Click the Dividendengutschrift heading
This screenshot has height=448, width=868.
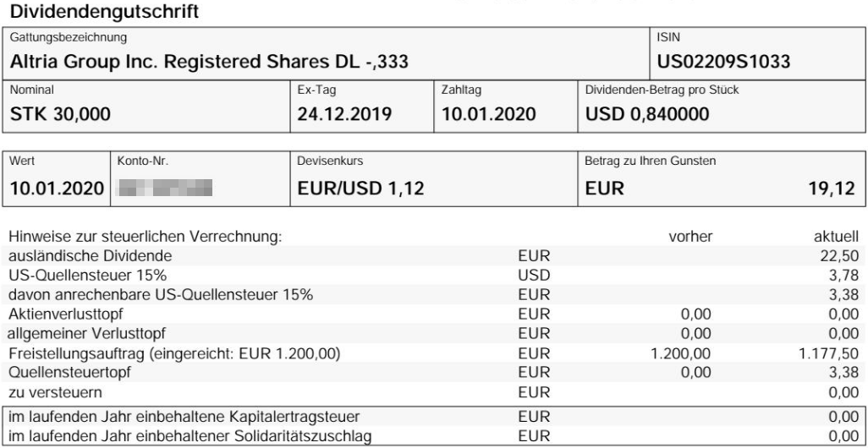pos(104,11)
